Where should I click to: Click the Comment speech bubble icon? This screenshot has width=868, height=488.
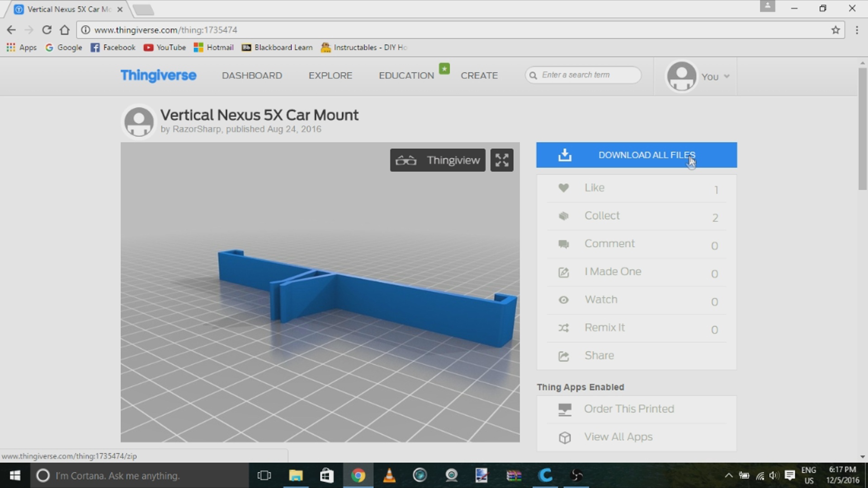[x=563, y=244]
